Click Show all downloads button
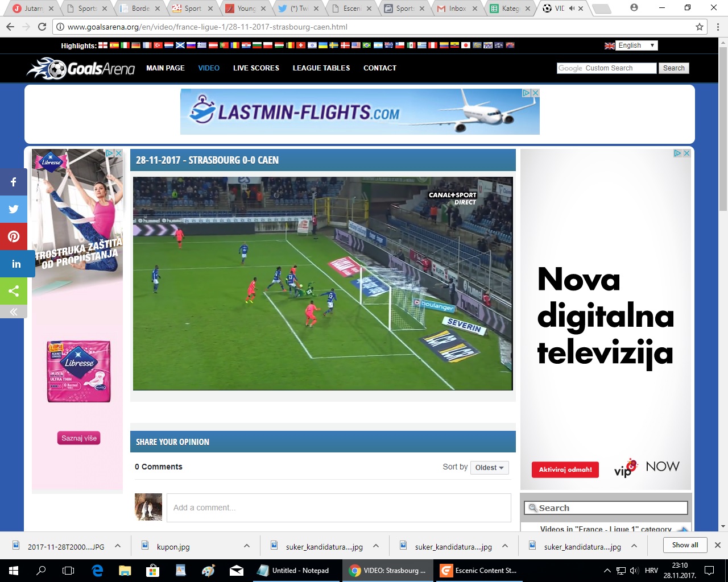 (685, 545)
